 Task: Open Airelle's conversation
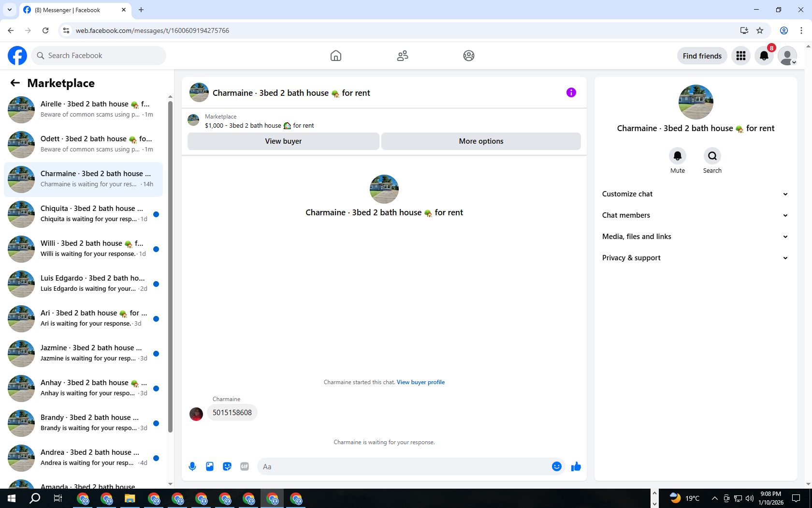tap(83, 110)
